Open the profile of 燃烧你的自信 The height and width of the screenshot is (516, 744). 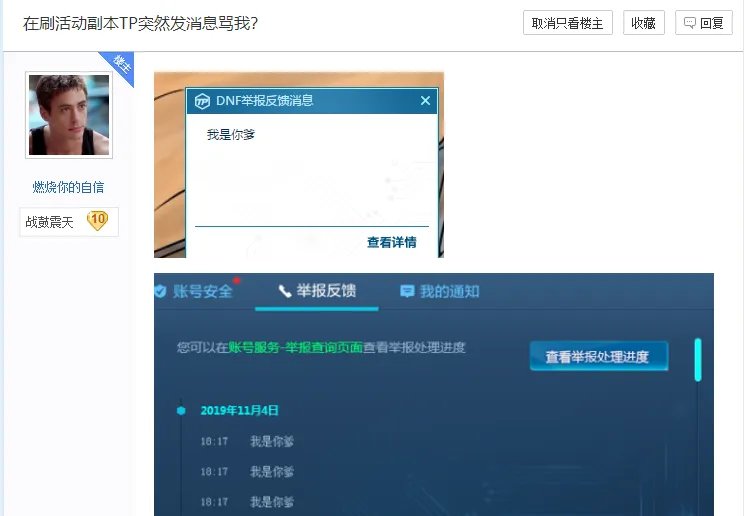click(x=68, y=187)
